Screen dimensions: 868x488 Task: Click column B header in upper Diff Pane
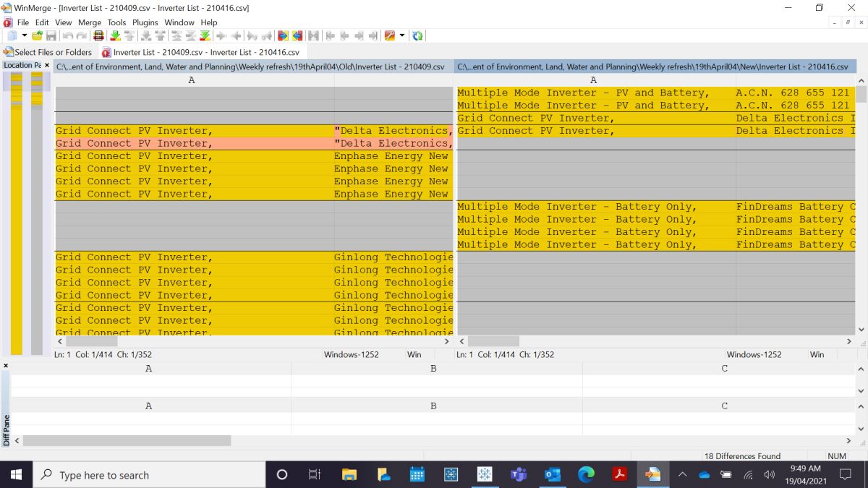433,368
